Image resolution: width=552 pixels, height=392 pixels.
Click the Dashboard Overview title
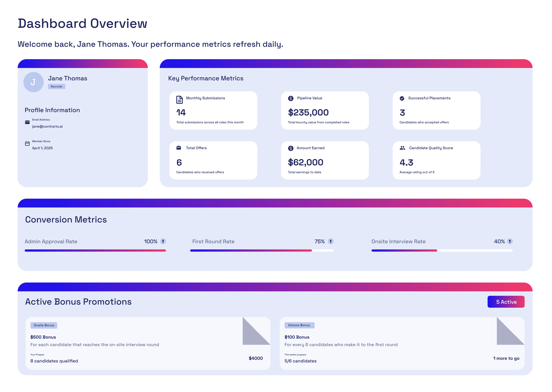(x=82, y=23)
